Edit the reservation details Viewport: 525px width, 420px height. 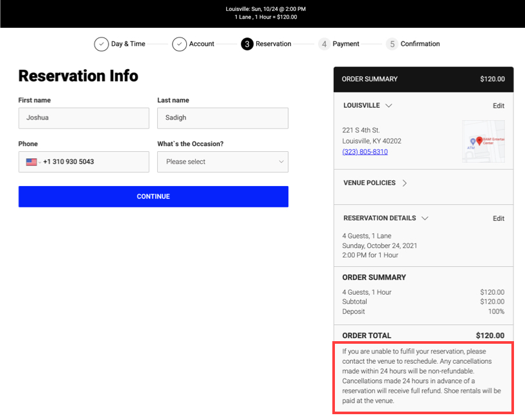498,218
